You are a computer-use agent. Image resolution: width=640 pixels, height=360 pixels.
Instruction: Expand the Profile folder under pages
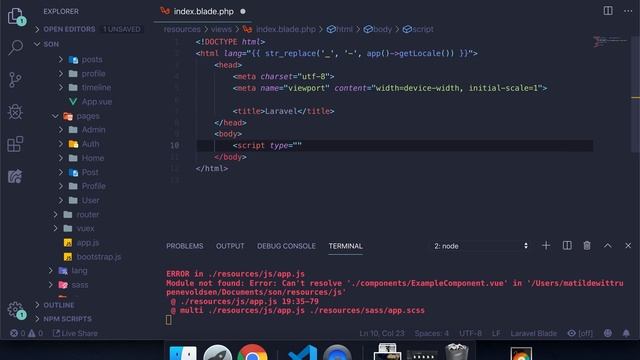93,186
